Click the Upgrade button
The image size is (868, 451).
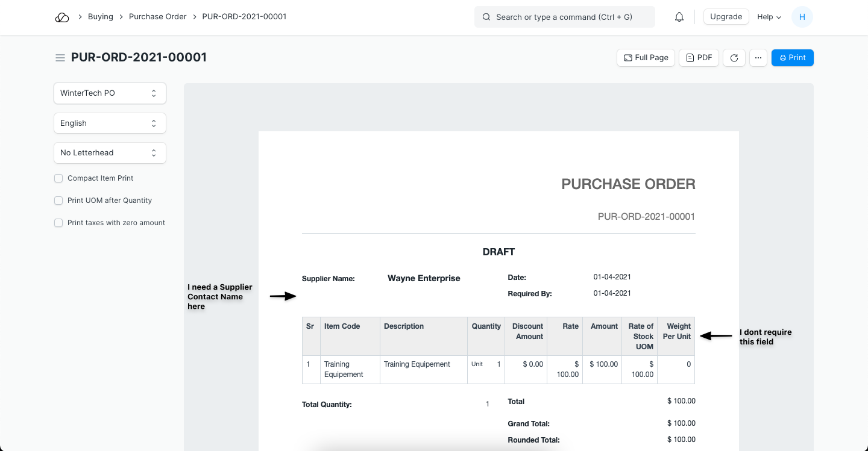point(726,17)
